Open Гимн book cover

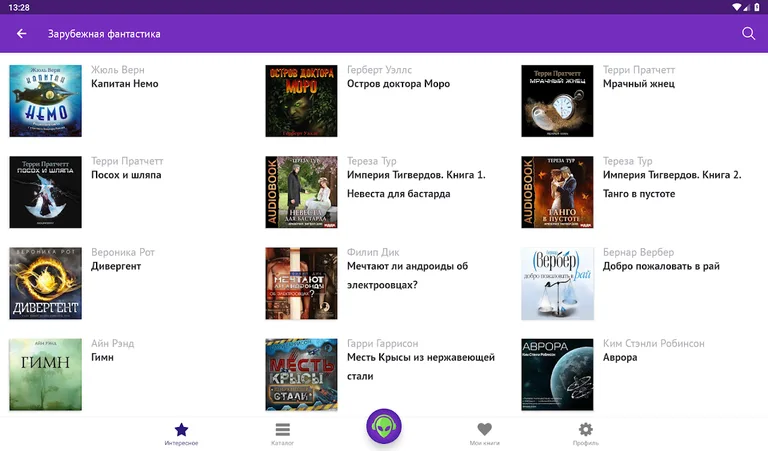(x=46, y=374)
